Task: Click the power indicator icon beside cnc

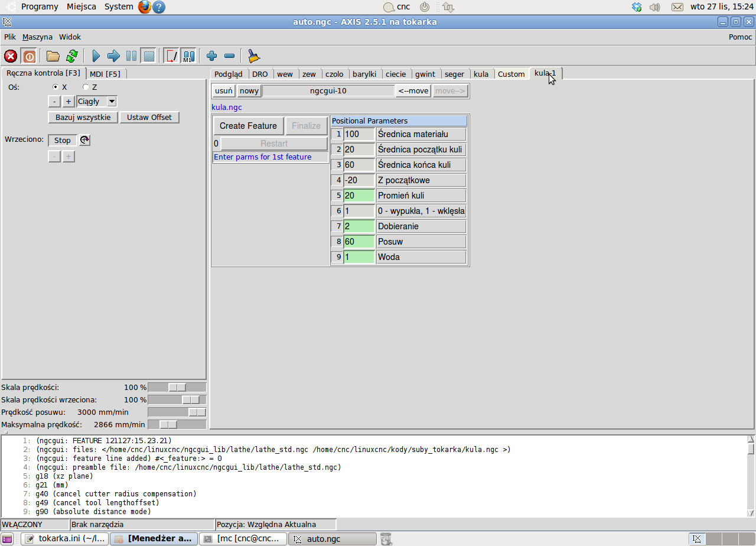Action: tap(425, 7)
